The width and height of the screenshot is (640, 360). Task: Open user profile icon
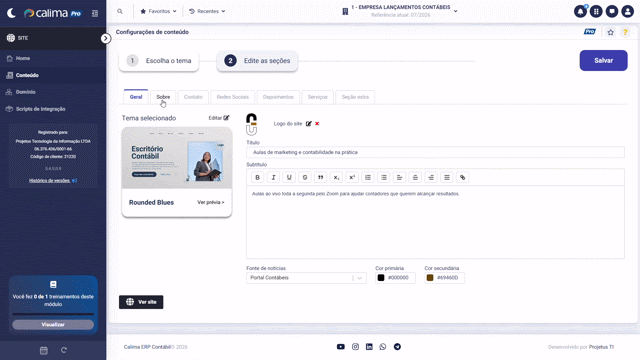coord(627,11)
